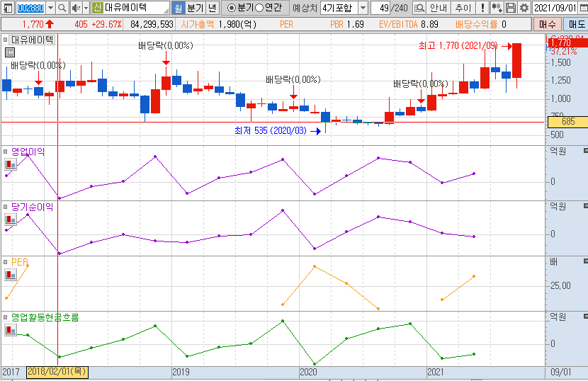Screen dimensions: 588x381
Task: Click the 2018/02/01(목) date marker
Action: click(x=57, y=372)
